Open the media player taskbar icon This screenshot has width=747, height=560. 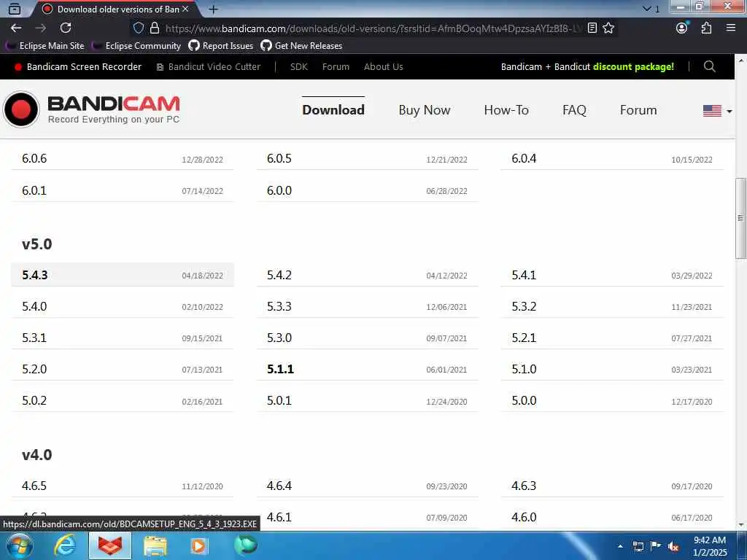[199, 545]
